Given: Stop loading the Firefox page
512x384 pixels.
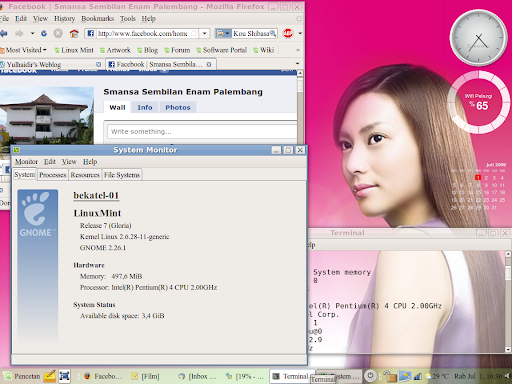Looking at the screenshot, I should 58,33.
